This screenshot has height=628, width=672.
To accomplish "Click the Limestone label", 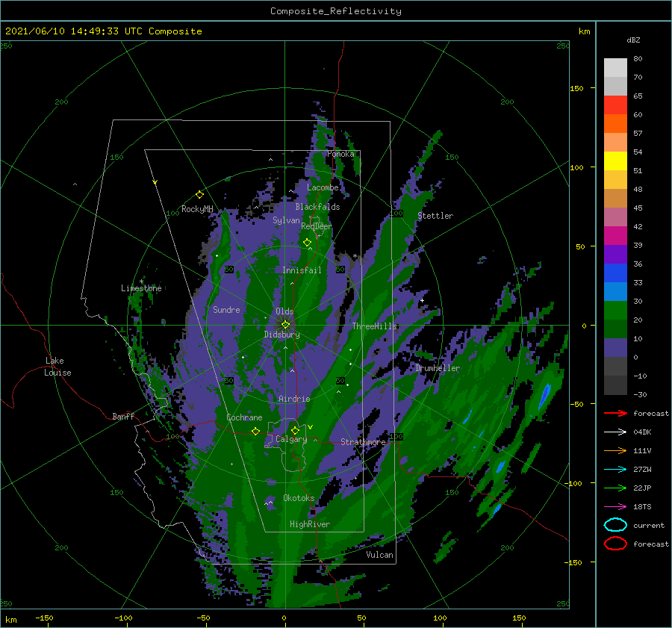I will click(141, 288).
